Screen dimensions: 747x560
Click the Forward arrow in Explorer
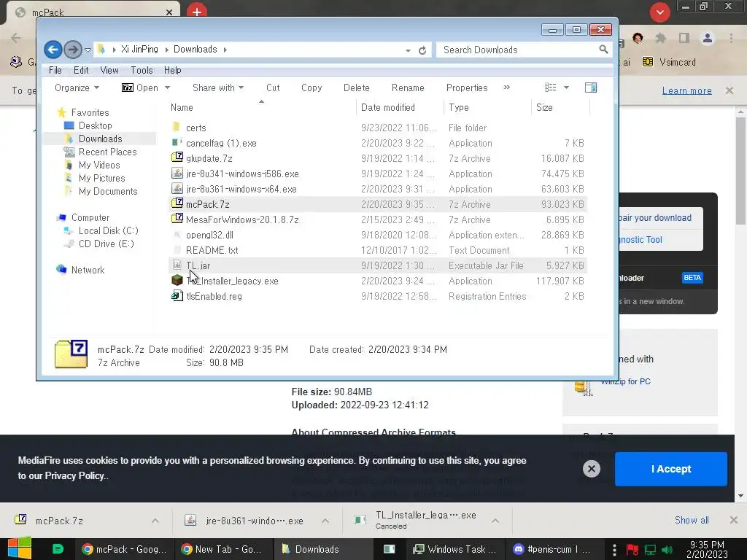pyautogui.click(x=72, y=50)
